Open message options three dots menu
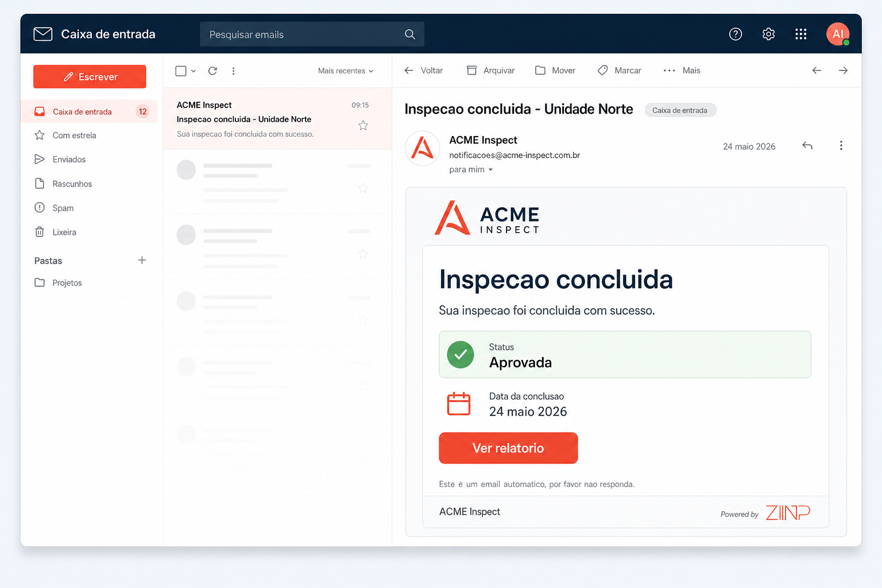 click(841, 146)
